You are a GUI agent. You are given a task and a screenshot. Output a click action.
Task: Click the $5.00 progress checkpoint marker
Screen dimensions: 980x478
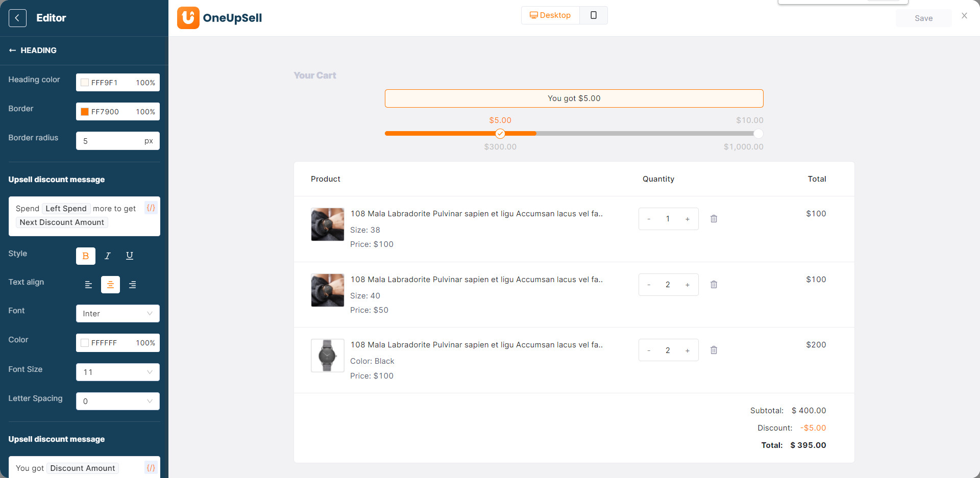click(500, 134)
